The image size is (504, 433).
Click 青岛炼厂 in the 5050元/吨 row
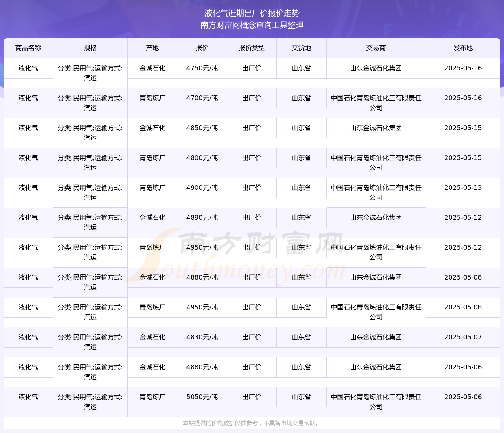click(x=153, y=397)
